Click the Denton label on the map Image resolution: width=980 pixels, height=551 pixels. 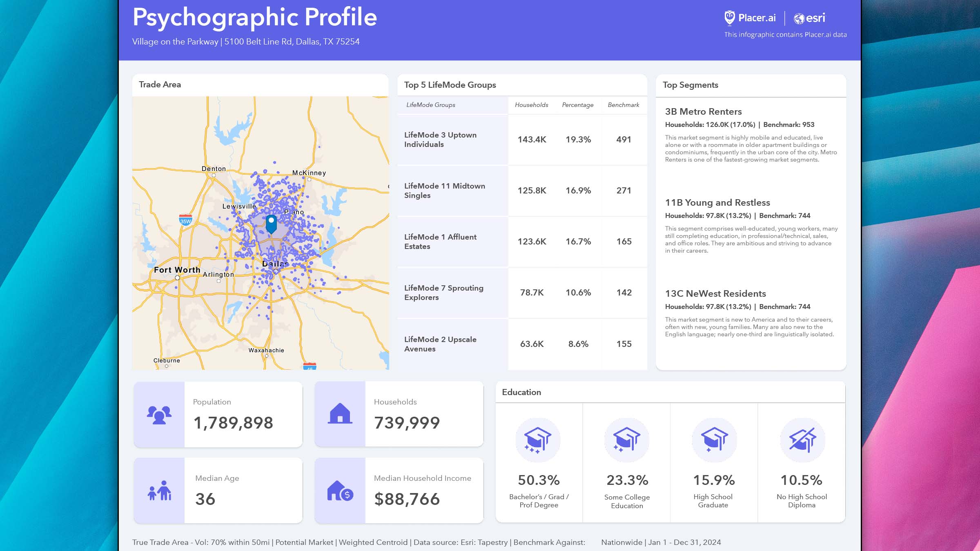214,169
